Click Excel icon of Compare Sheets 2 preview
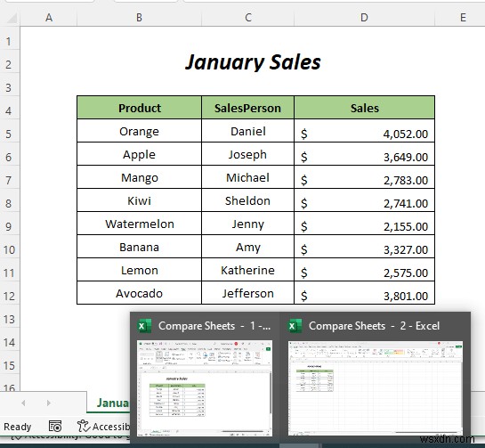Screen dimensions: 485x448 pos(295,326)
